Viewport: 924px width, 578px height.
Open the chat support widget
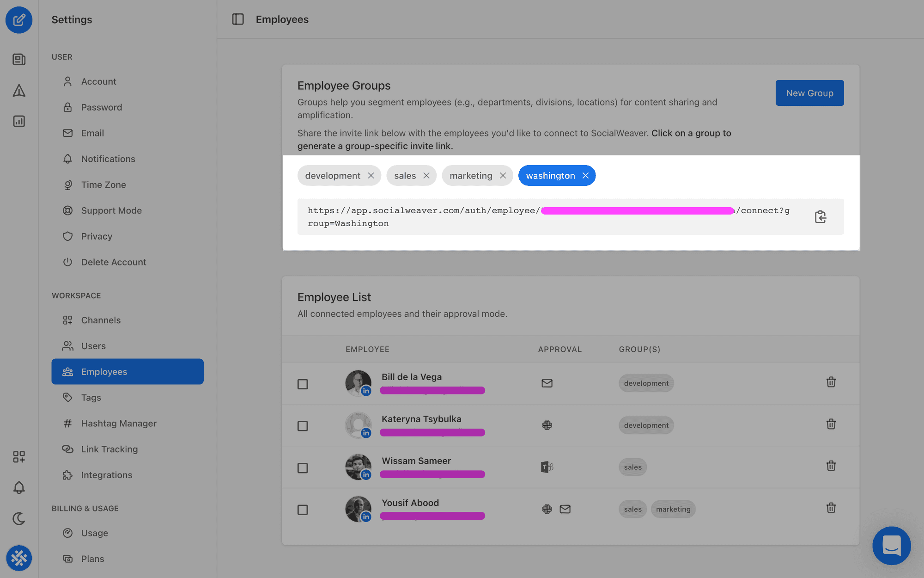click(x=891, y=546)
